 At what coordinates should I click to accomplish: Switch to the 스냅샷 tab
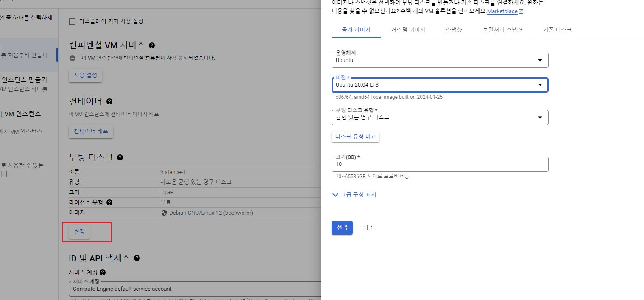pyautogui.click(x=454, y=30)
